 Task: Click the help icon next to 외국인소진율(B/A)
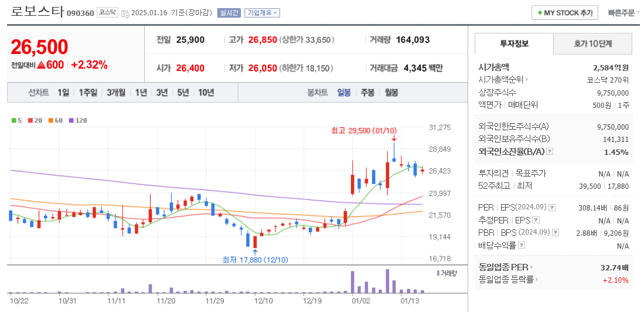point(550,152)
